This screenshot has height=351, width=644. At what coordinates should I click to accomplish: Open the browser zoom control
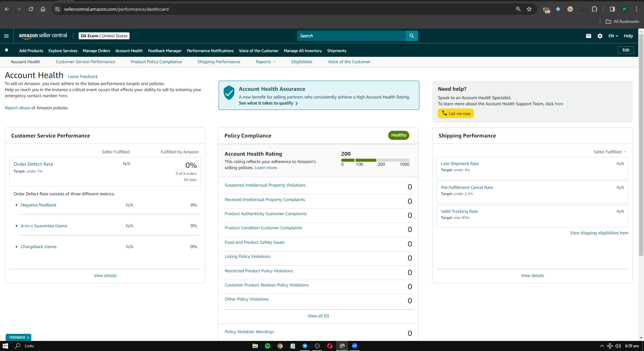coord(518,9)
